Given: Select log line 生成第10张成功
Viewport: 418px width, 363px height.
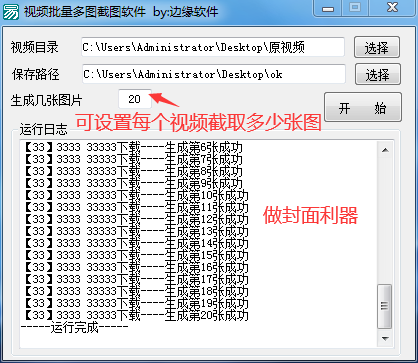Looking at the screenshot, I should (x=136, y=195).
